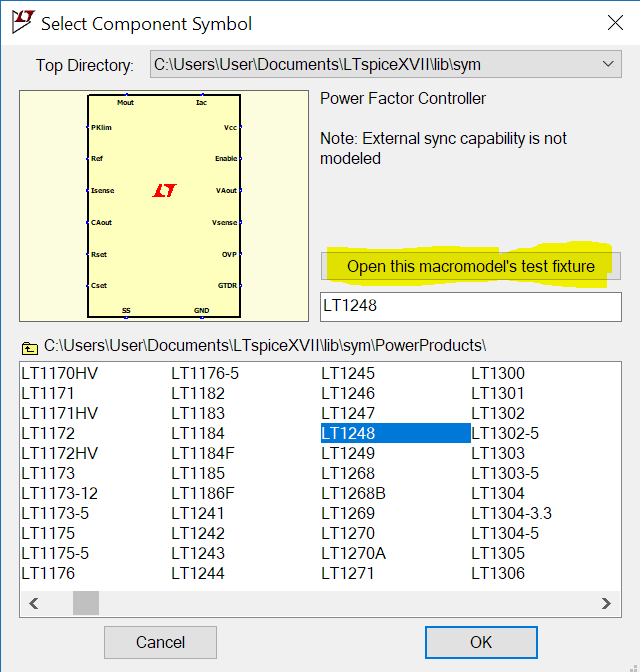Screen dimensions: 640x672
Task: Choose LT1303-5 from the list
Action: click(x=505, y=473)
